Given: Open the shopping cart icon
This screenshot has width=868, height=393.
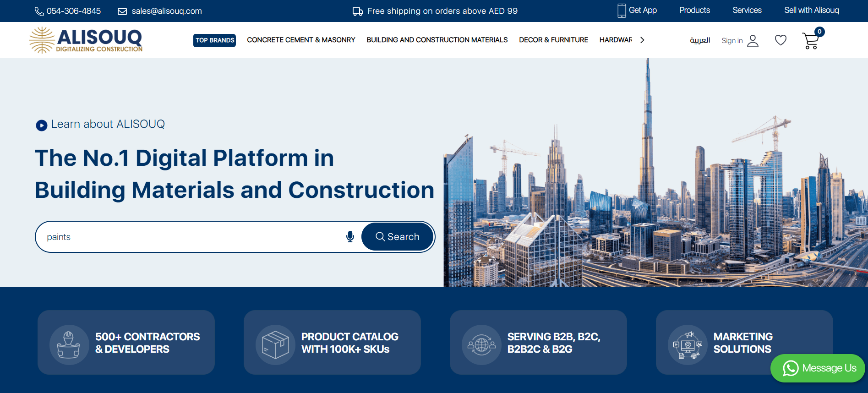Looking at the screenshot, I should coord(810,41).
